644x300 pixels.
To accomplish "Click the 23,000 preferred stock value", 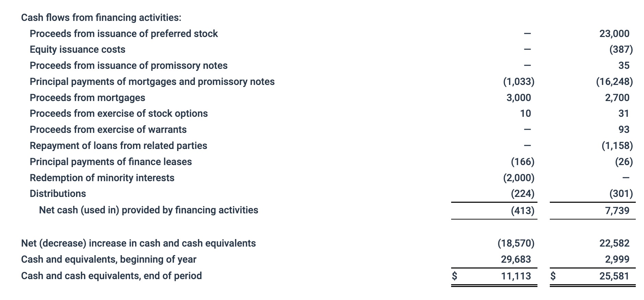I will 614,34.
